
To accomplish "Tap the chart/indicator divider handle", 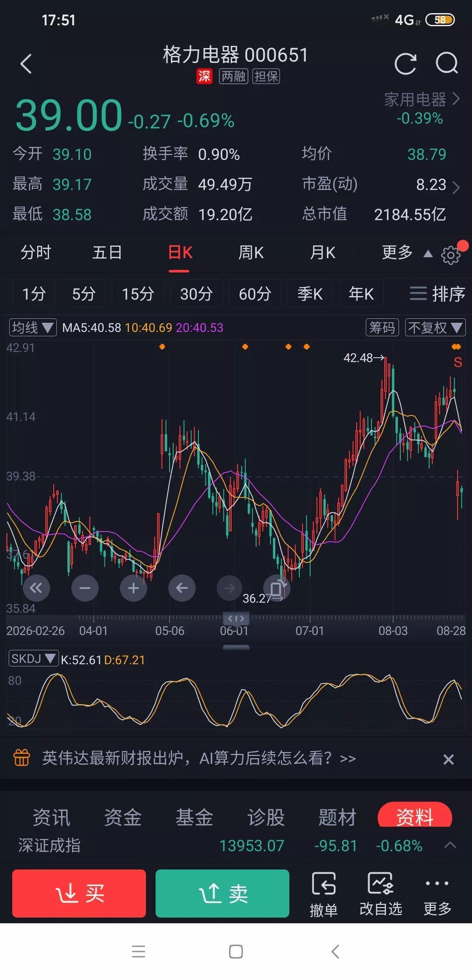I will (x=236, y=647).
